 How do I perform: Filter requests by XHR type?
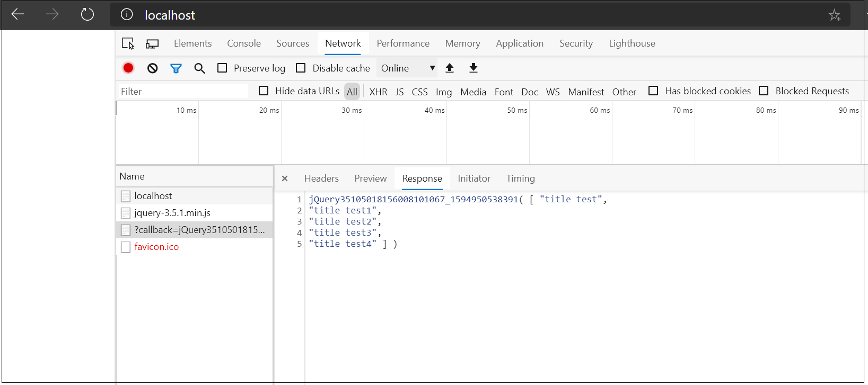coord(378,92)
